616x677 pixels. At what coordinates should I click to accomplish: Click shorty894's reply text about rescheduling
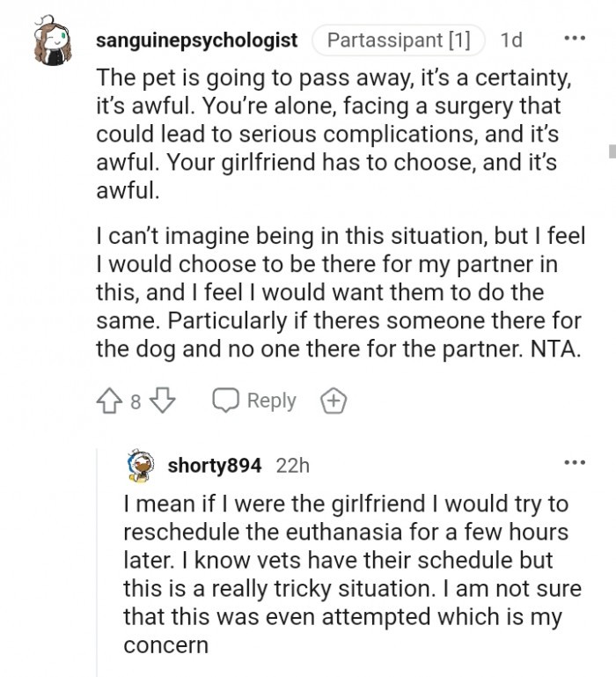point(352,575)
